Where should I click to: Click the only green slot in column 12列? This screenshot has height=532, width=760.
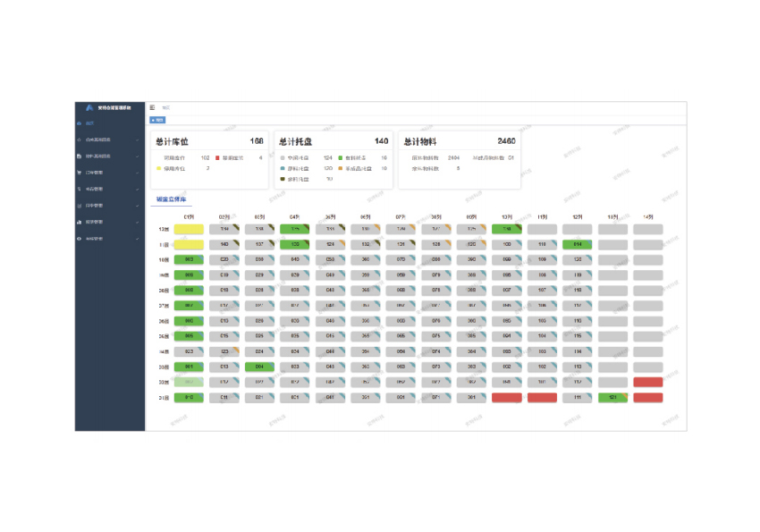[578, 244]
